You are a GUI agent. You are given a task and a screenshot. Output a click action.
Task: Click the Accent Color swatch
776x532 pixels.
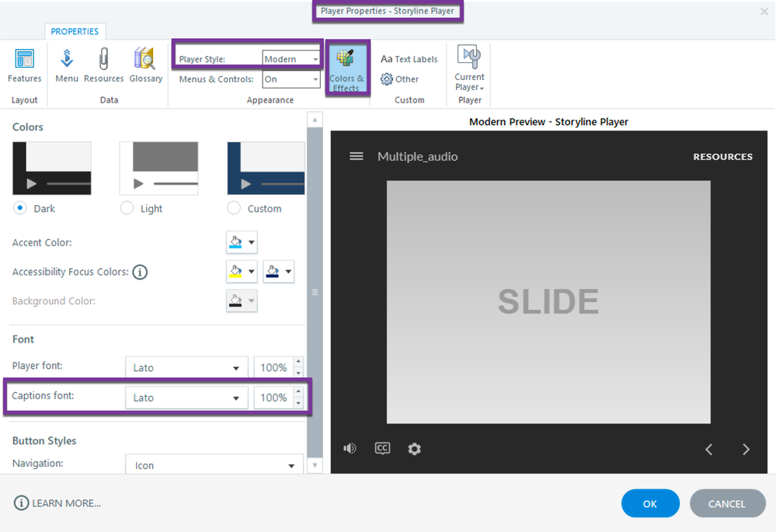pyautogui.click(x=236, y=242)
